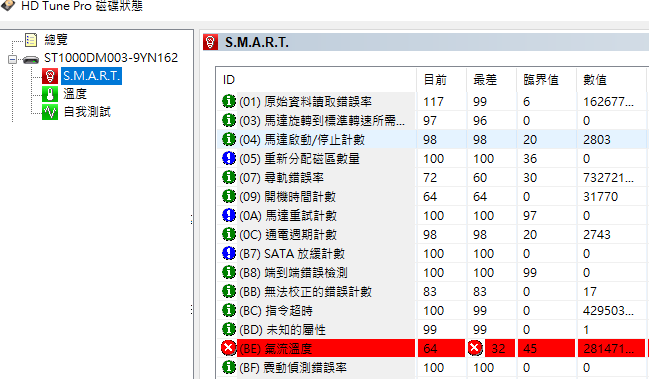The width and height of the screenshot is (649, 379).
Task: Select (03) 馬達旋轉到標準轉速所需 row label
Action: [x=322, y=120]
